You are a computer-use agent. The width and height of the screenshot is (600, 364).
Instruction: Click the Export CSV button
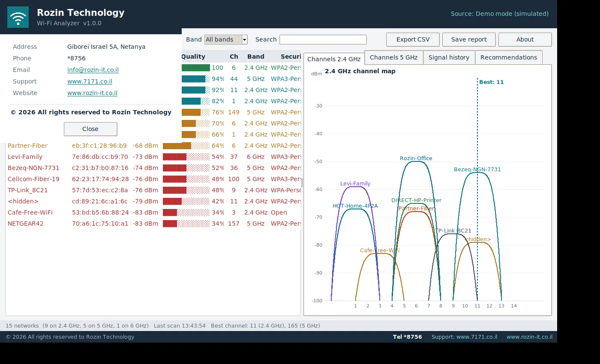coord(413,39)
